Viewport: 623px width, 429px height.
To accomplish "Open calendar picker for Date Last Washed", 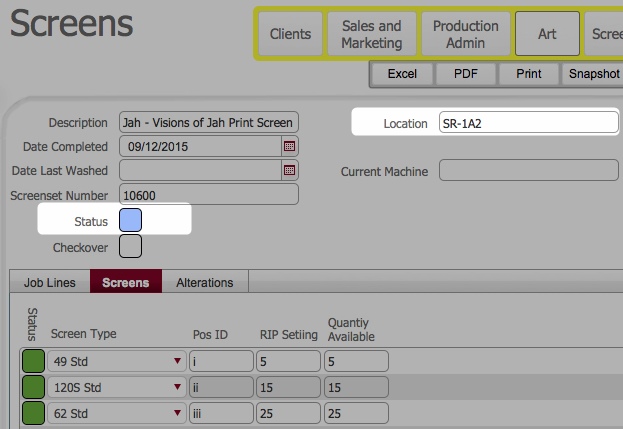I will coord(290,171).
